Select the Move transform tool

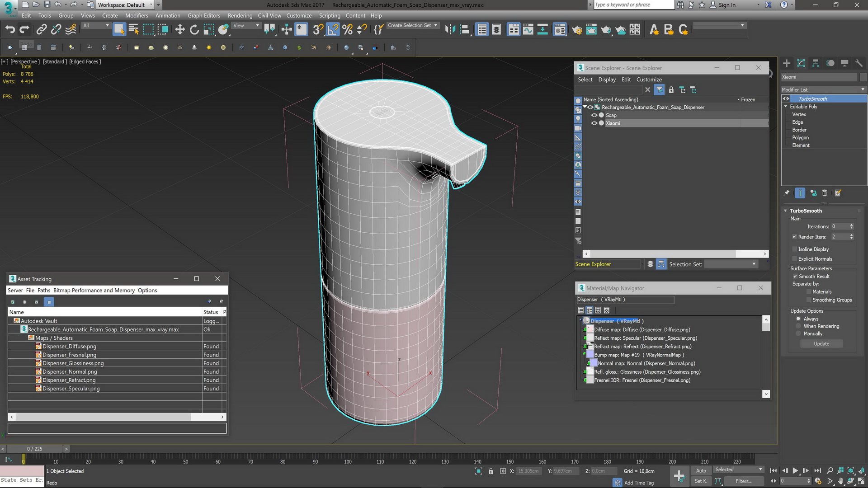pyautogui.click(x=179, y=30)
